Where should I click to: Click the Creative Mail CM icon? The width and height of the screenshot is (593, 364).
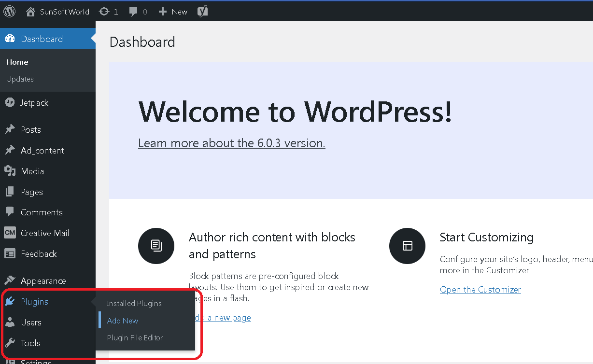10,233
